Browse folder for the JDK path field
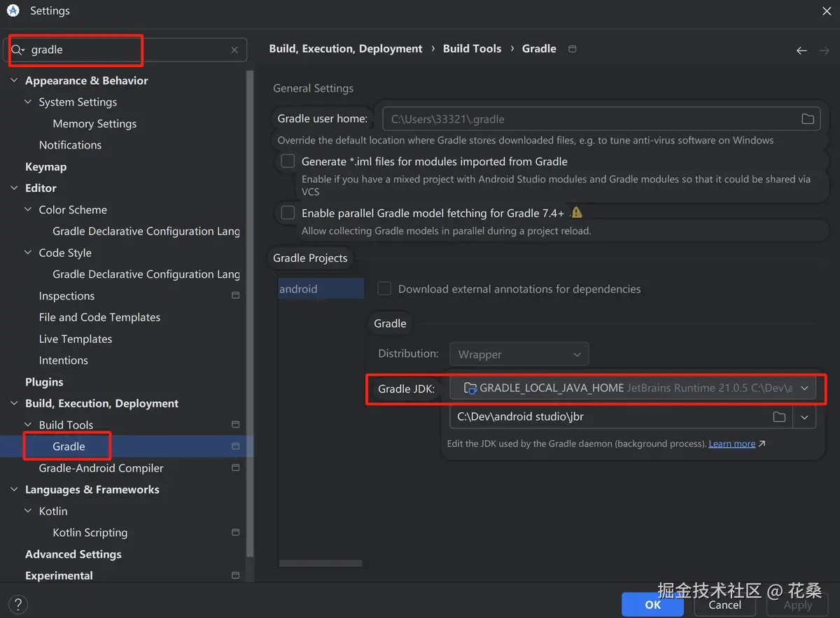Image resolution: width=840 pixels, height=618 pixels. click(x=779, y=417)
